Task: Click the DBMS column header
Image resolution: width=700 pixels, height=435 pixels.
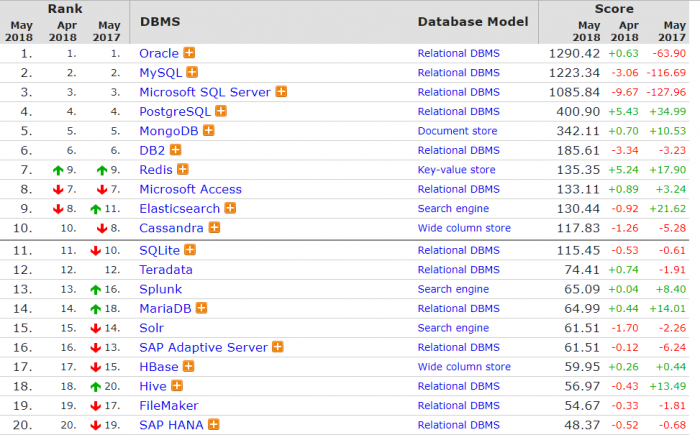Action: (x=160, y=21)
